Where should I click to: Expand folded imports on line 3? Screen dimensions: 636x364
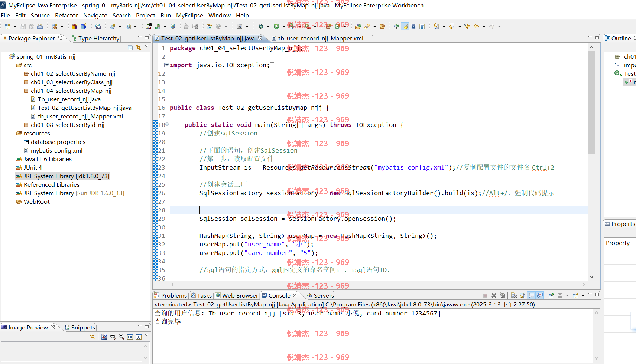pyautogui.click(x=167, y=65)
